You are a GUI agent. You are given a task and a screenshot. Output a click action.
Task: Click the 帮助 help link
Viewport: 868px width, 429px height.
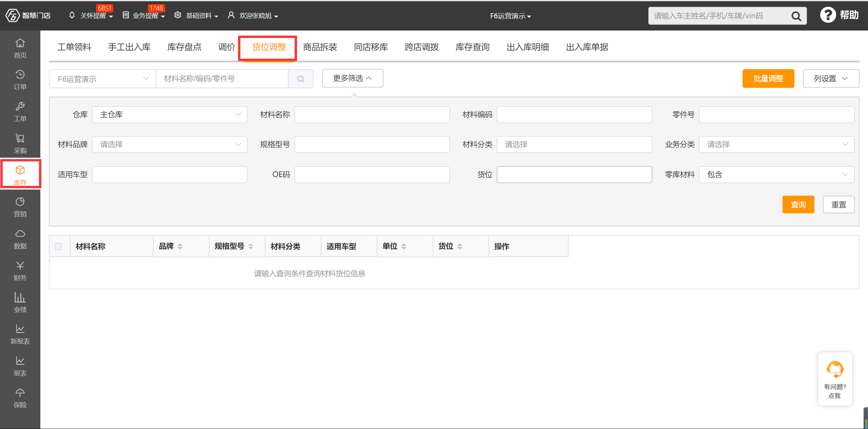(849, 15)
